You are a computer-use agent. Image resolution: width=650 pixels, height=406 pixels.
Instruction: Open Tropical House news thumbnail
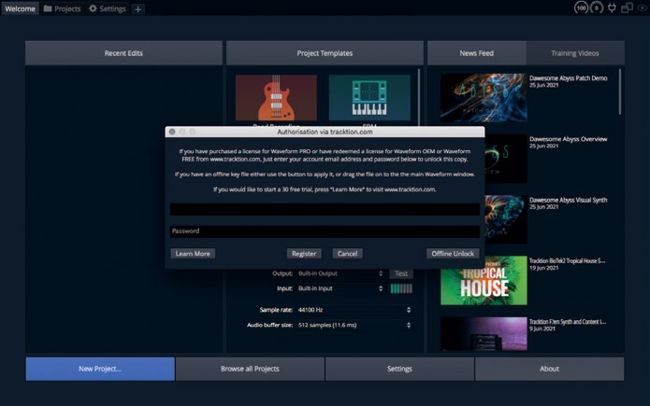(483, 280)
